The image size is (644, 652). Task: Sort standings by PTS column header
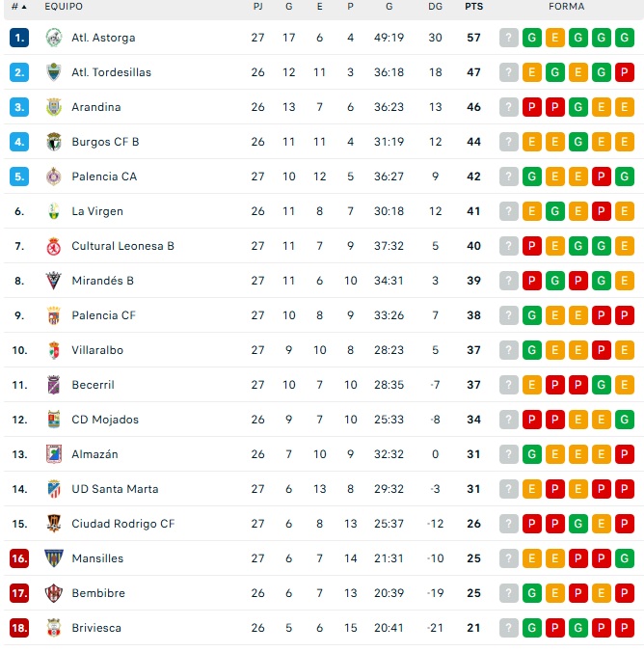473,7
